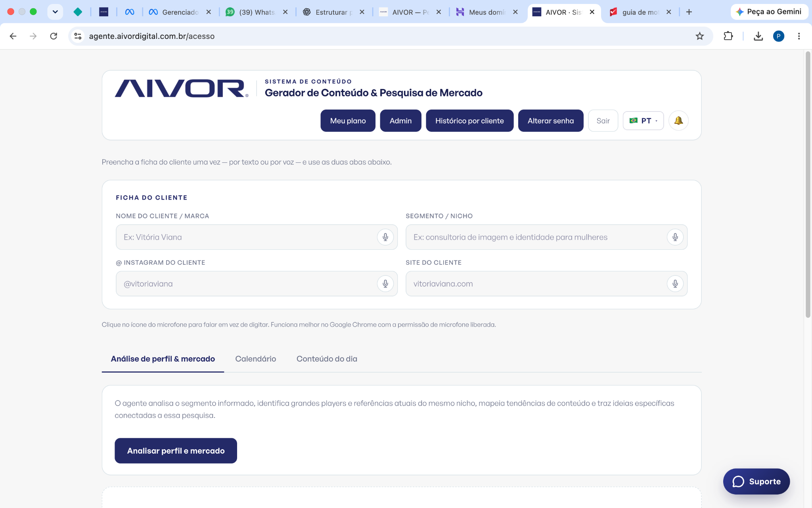The width and height of the screenshot is (812, 508).
Task: Bookmark this page with the star icon
Action: pos(699,36)
